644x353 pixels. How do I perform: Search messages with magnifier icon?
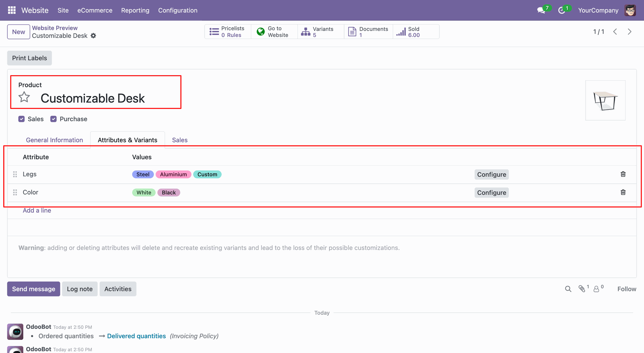point(568,289)
